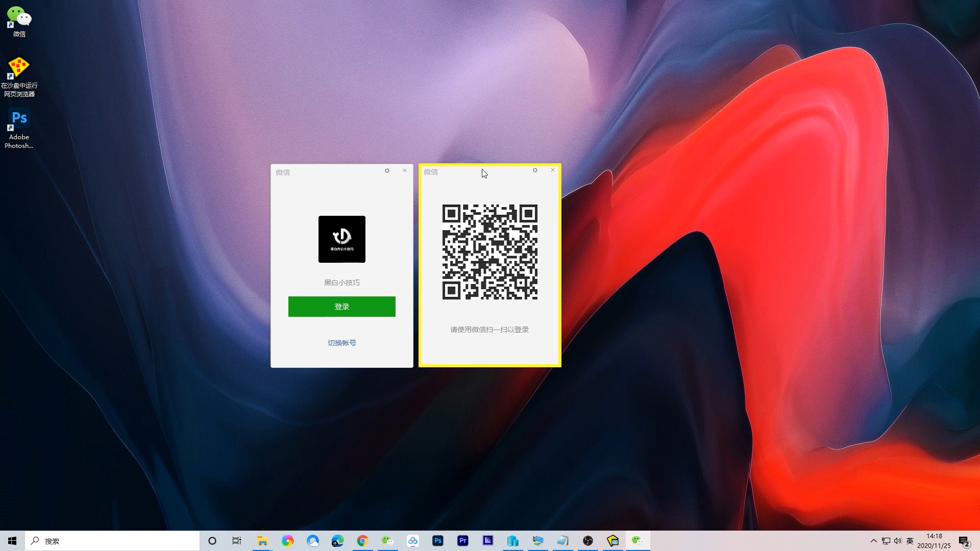Open Google Chrome from the taskbar

pyautogui.click(x=362, y=541)
